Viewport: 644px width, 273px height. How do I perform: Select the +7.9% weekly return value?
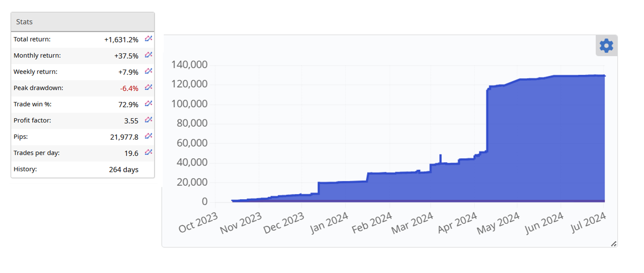(x=128, y=72)
